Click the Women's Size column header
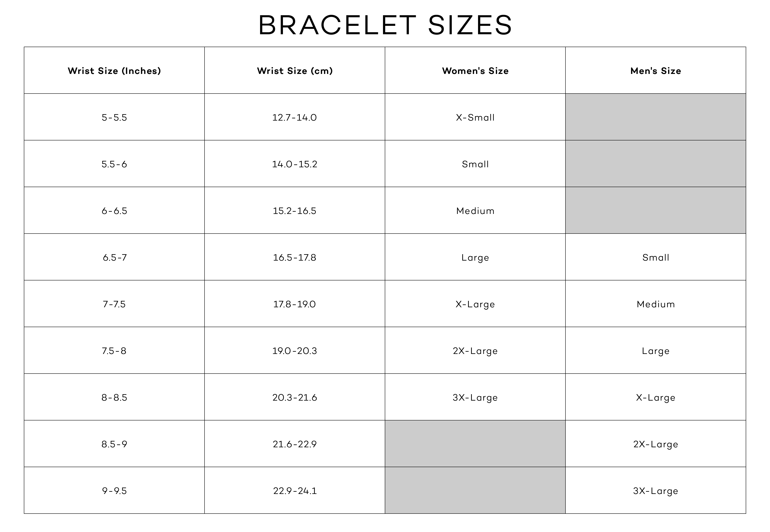This screenshot has height=532, width=770. 475,71
